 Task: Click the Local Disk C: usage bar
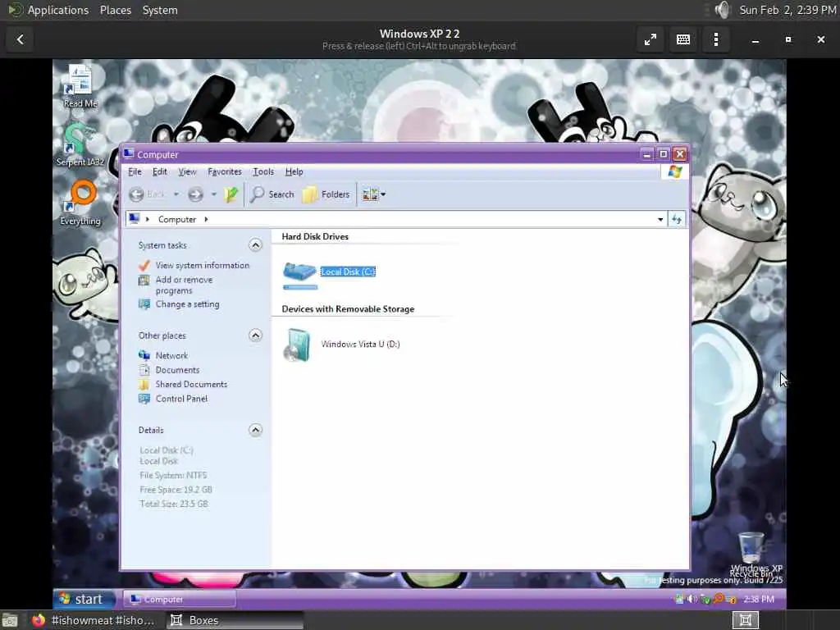(300, 288)
